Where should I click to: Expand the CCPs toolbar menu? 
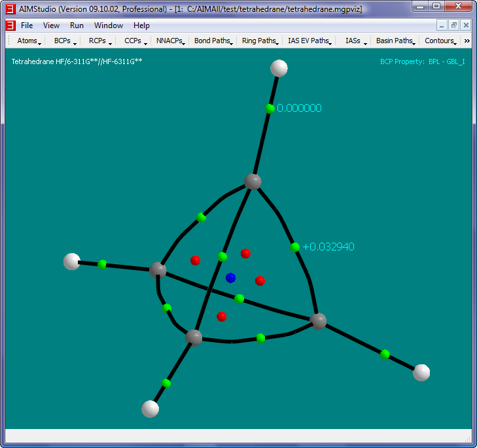(x=135, y=41)
